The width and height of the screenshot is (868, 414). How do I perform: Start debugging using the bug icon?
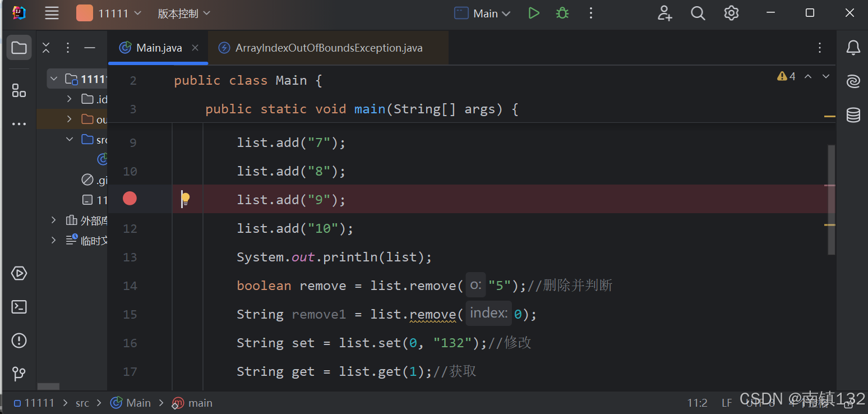[x=562, y=12]
